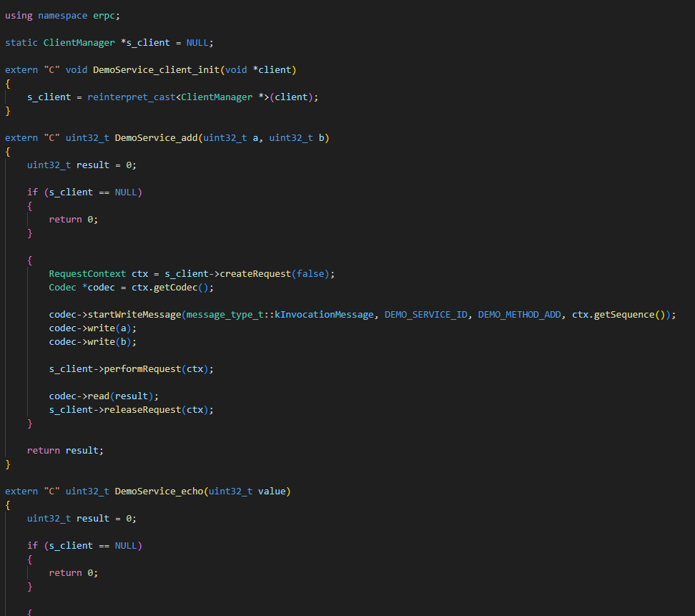
Task: Click the "codec->read(result);" statement
Action: (x=104, y=396)
